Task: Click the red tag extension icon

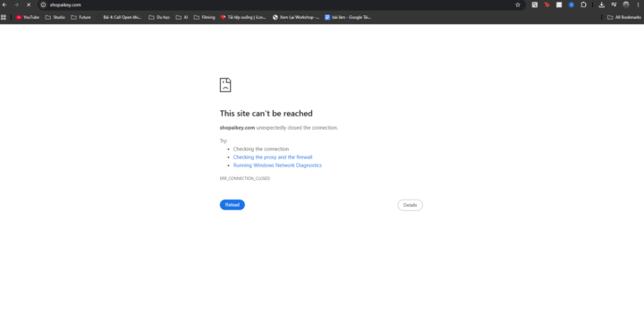Action: 547,5
